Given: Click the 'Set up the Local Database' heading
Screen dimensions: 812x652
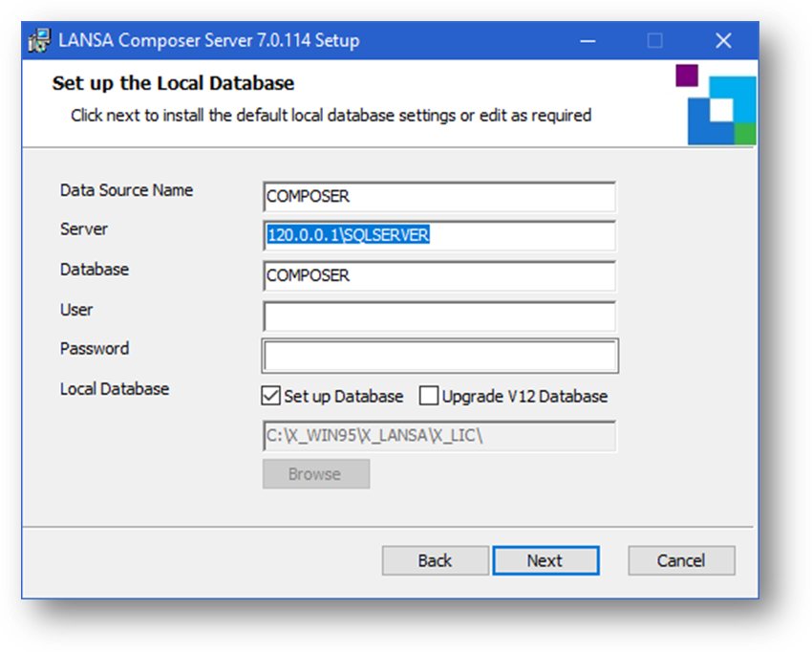Looking at the screenshot, I should tap(173, 83).
